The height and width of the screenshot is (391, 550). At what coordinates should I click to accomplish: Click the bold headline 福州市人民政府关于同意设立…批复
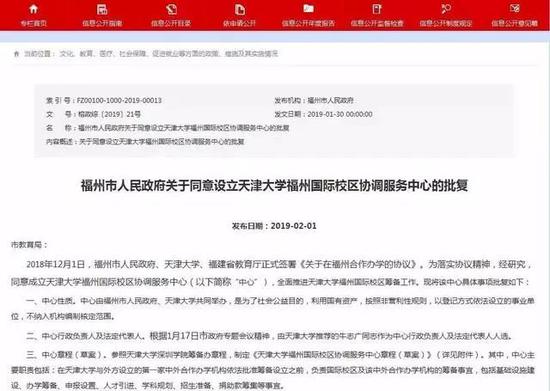(x=274, y=185)
